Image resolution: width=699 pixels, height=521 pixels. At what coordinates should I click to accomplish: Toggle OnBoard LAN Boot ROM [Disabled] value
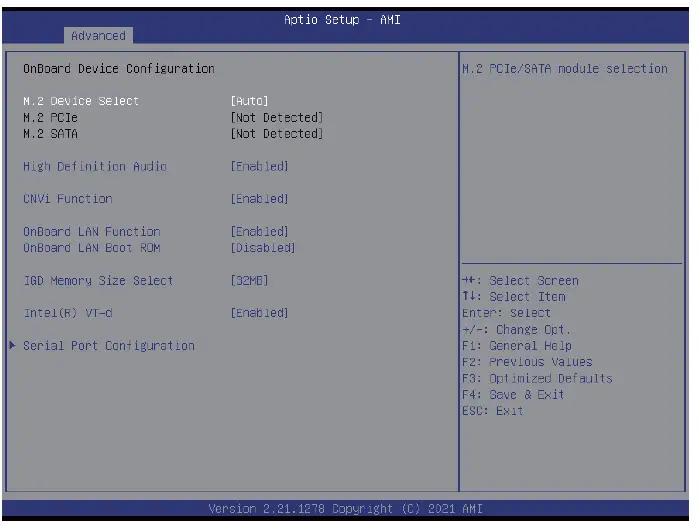pos(263,248)
